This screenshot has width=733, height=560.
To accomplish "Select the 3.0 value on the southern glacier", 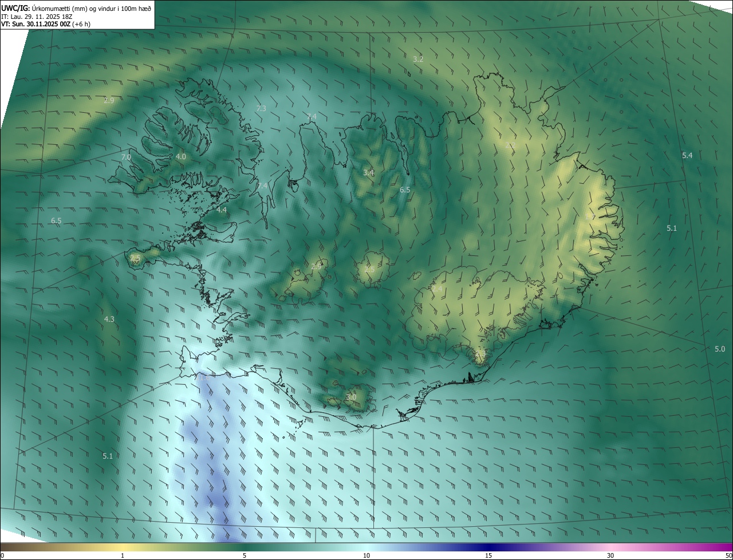I will [x=351, y=397].
